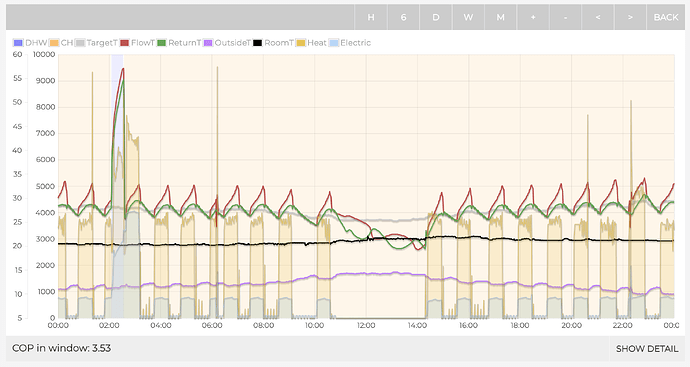690x367 pixels.
Task: Toggle the CH legend color swatch
Action: [x=54, y=43]
